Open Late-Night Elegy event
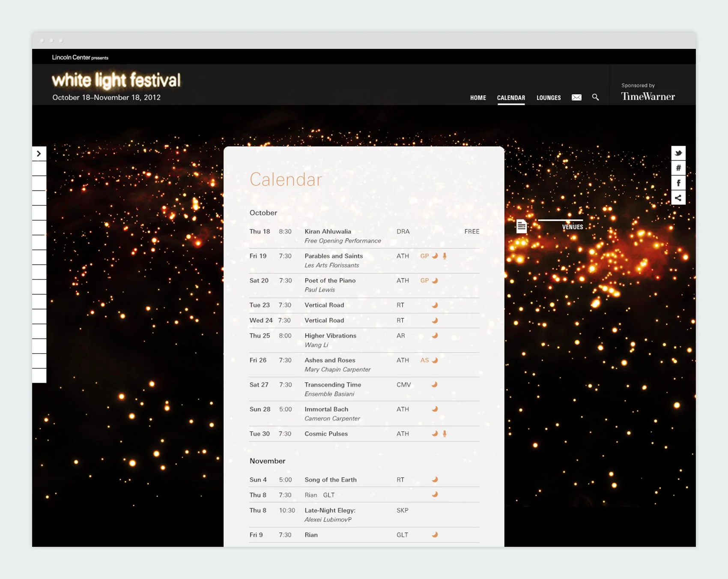This screenshot has height=579, width=728. [330, 510]
